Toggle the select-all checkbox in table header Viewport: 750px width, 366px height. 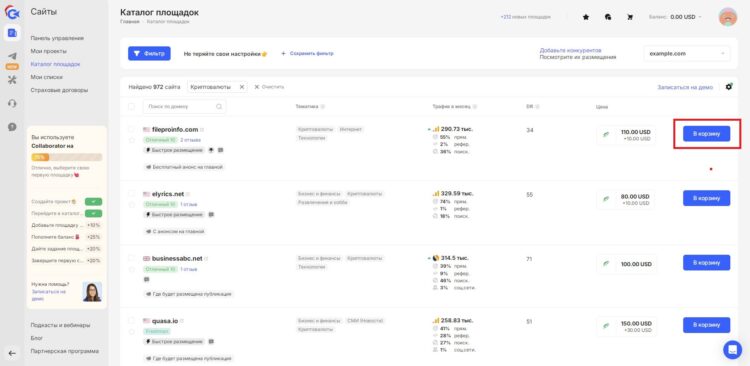point(131,107)
